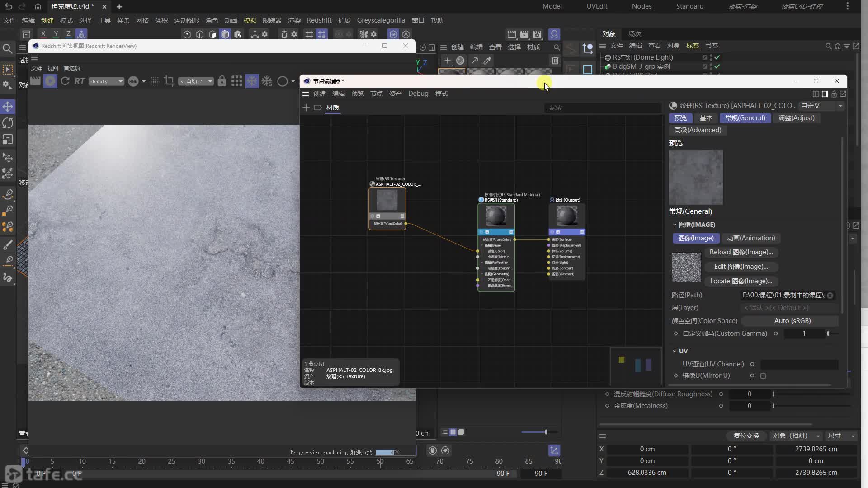
Task: Start render with the RenderView play icon
Action: coord(50,81)
